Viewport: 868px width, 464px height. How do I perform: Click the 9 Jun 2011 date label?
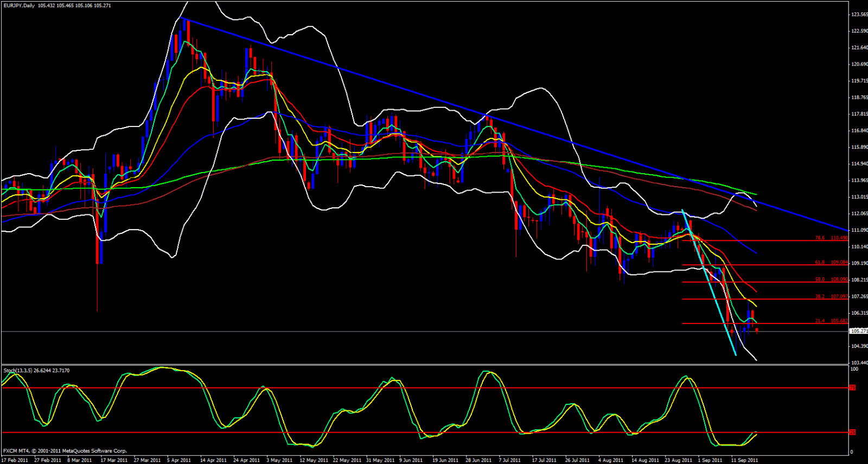[411, 460]
